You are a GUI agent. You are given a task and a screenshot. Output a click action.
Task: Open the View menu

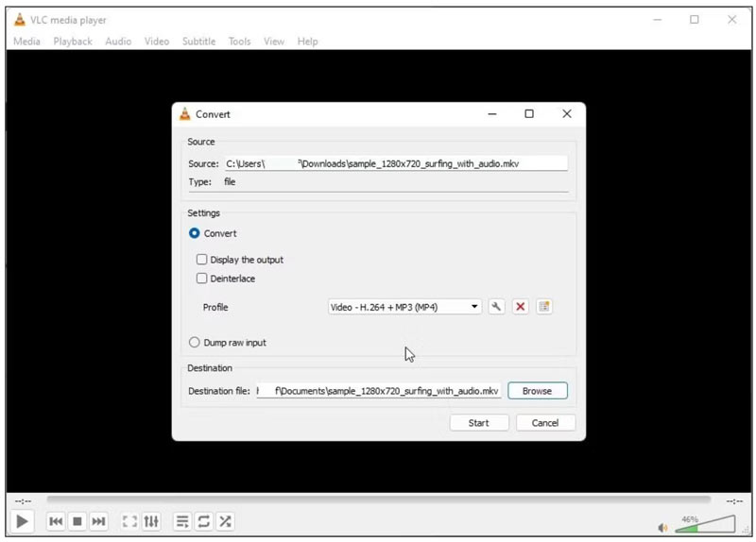(274, 42)
